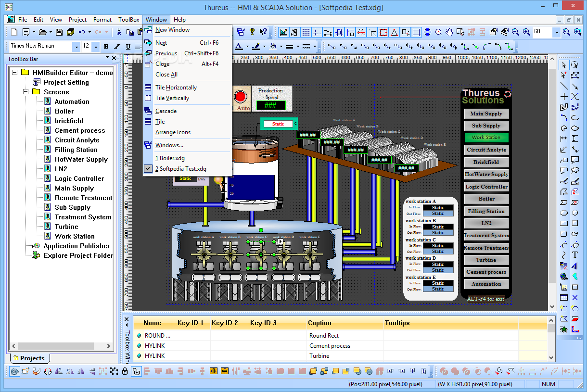Toggle the dotted grid display icon
Image resolution: width=587 pixels, height=392 pixels.
[x=306, y=32]
